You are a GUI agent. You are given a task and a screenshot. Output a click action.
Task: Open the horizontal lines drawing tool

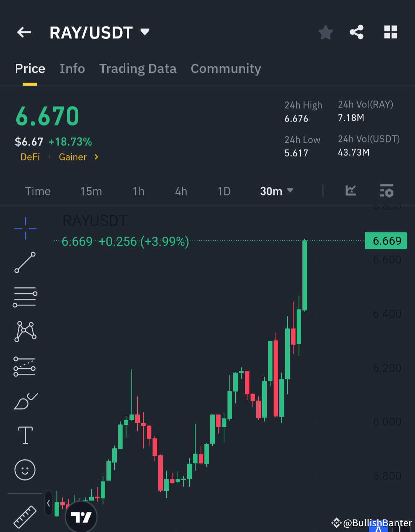pyautogui.click(x=25, y=297)
